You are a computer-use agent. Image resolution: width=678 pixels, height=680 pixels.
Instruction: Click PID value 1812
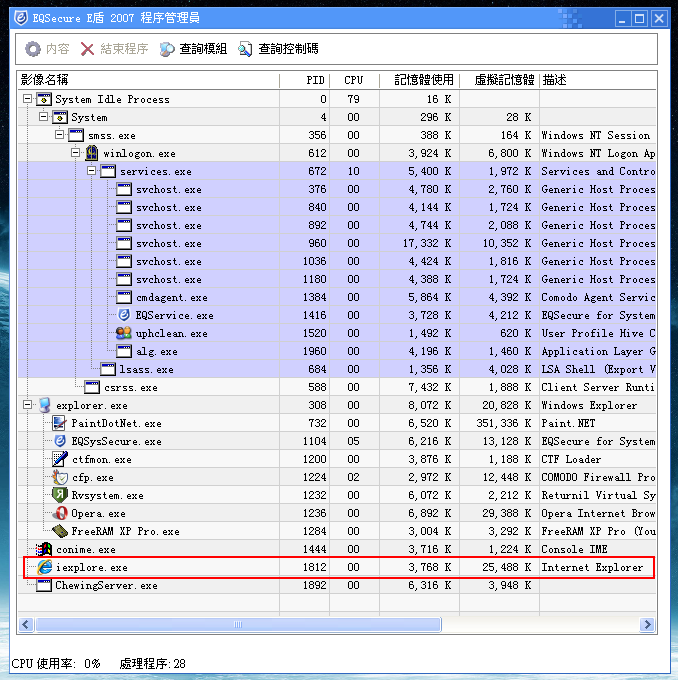tap(314, 567)
